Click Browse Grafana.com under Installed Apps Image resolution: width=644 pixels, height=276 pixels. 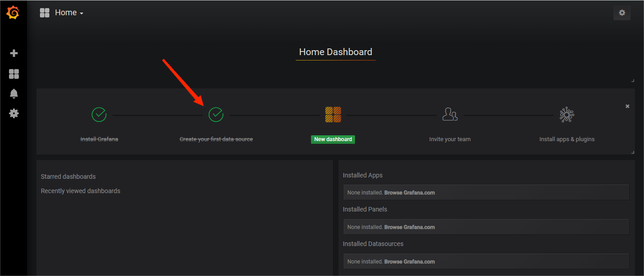pos(410,193)
